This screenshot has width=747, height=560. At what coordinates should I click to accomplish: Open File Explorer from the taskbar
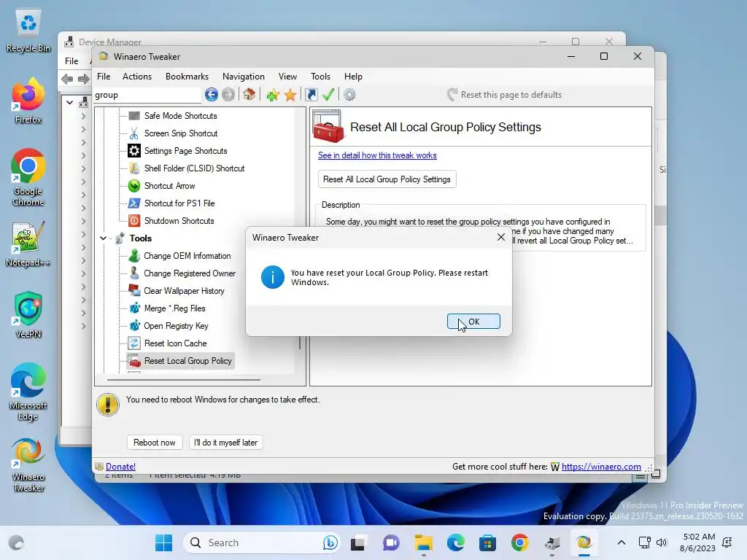[x=423, y=542]
